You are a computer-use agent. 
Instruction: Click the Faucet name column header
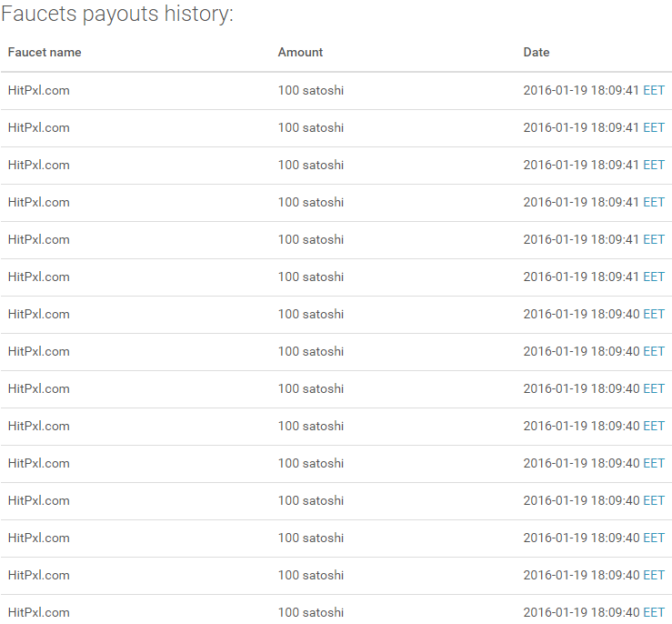click(x=45, y=52)
